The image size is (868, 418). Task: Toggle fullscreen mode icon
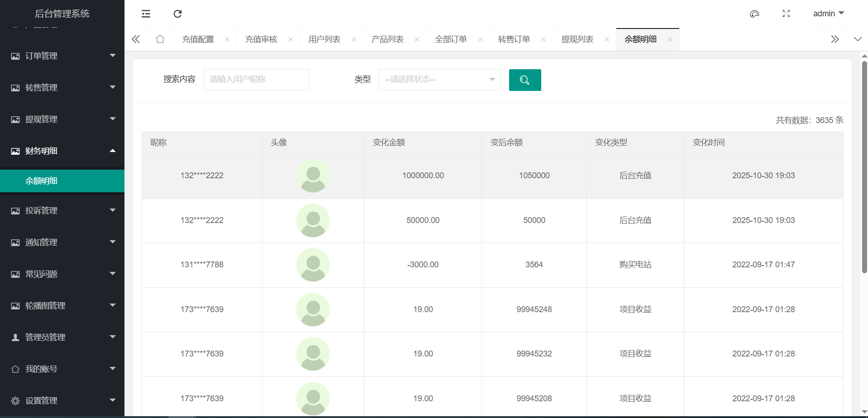(x=786, y=14)
